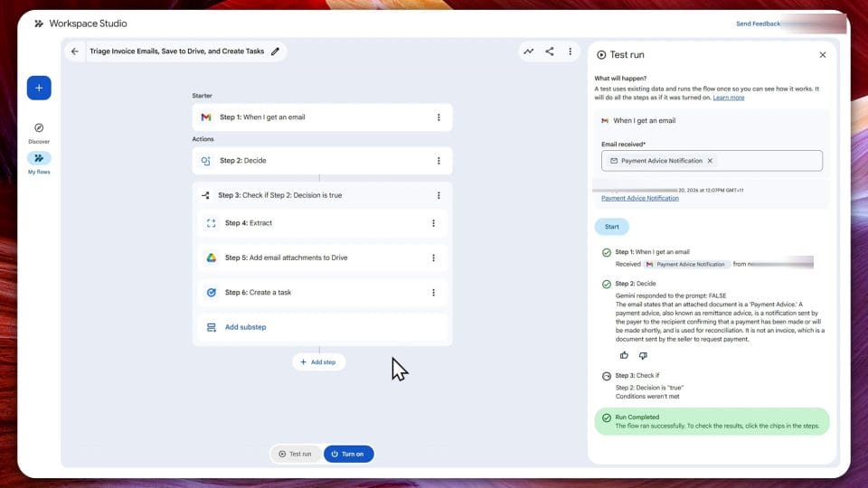Open Step 5 Drive options menu
Image resolution: width=868 pixels, height=488 pixels.
click(433, 258)
